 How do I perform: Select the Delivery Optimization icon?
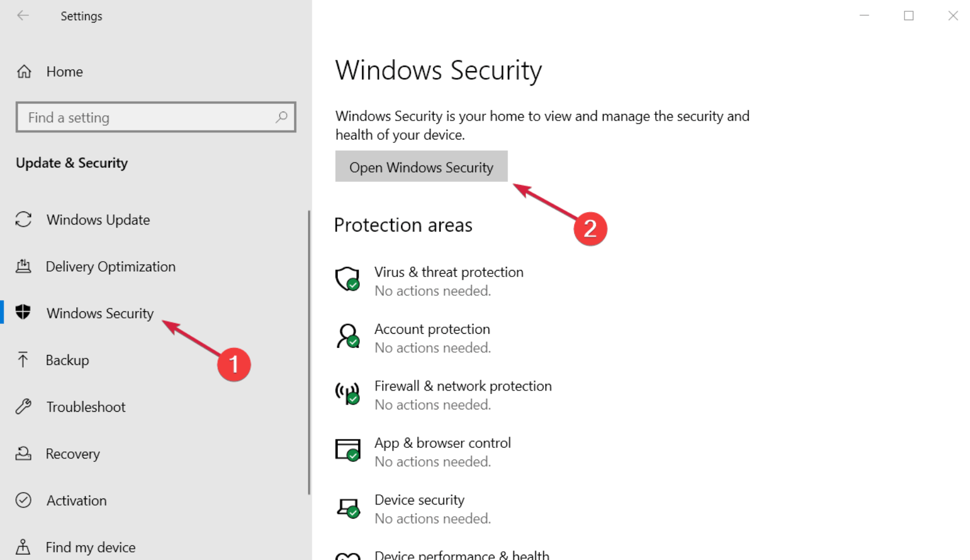pyautogui.click(x=24, y=266)
